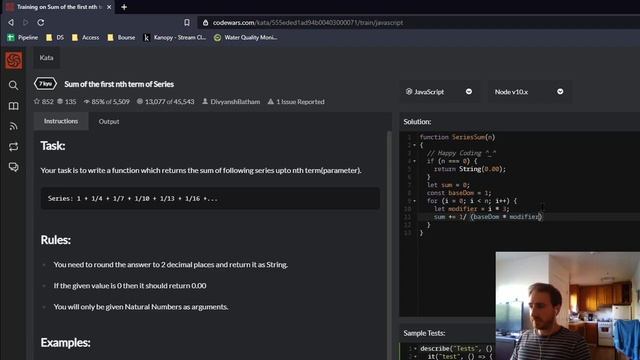Open the Kanopy bookmark
Image resolution: width=640 pixels, height=360 pixels.
click(x=175, y=37)
